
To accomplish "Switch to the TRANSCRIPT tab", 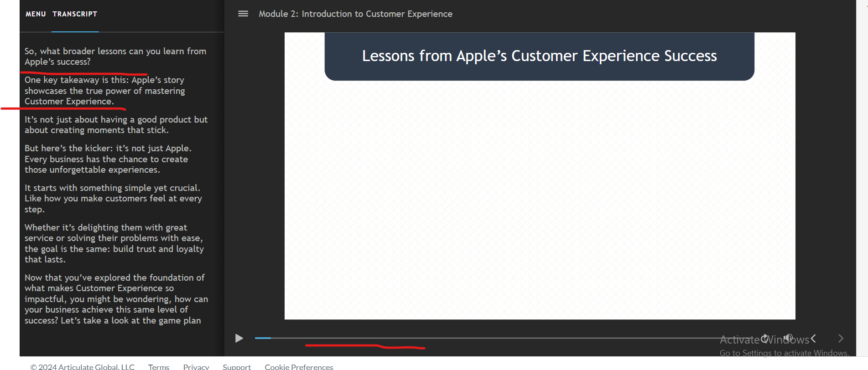I will pos(75,14).
